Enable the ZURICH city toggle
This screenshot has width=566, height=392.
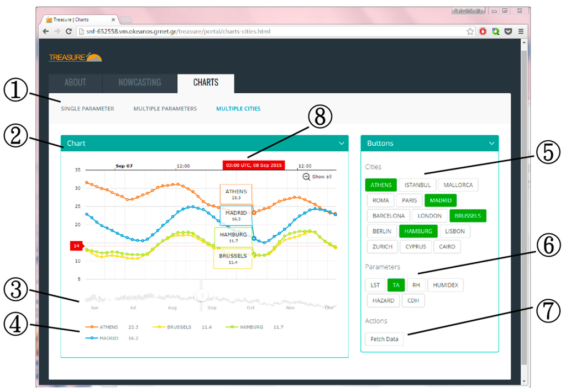click(x=382, y=247)
